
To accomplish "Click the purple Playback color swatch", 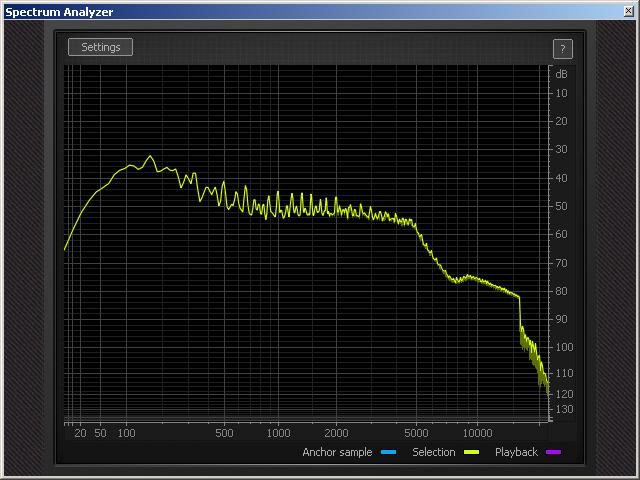I will point(554,453).
